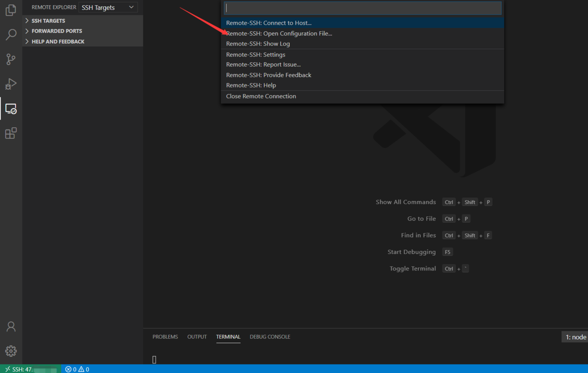Open the errors count in status bar
Image resolution: width=588 pixels, height=373 pixels.
[x=71, y=369]
